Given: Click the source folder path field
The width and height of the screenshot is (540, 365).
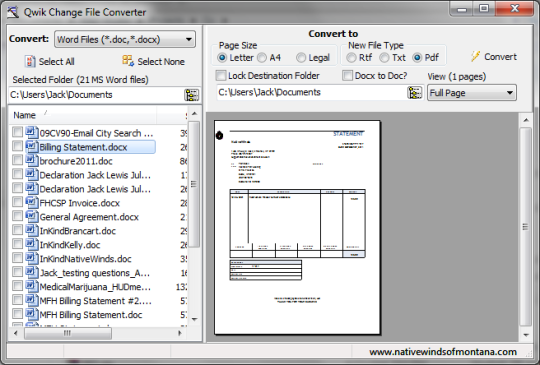Looking at the screenshot, I should click(x=96, y=95).
